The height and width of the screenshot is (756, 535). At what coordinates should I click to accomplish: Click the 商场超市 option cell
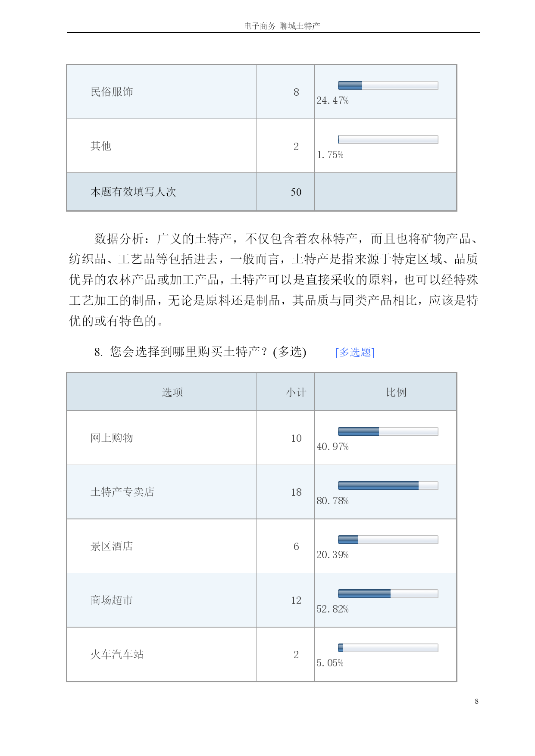coord(162,600)
